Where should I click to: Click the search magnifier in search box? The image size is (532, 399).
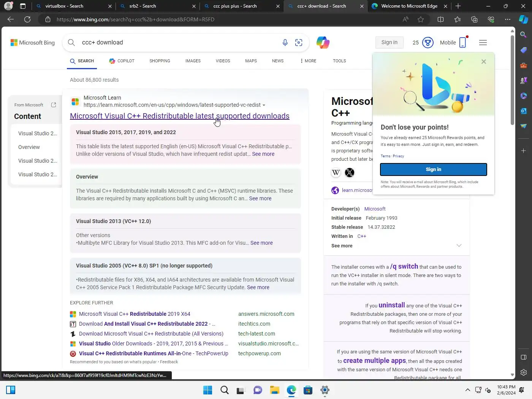click(x=71, y=43)
